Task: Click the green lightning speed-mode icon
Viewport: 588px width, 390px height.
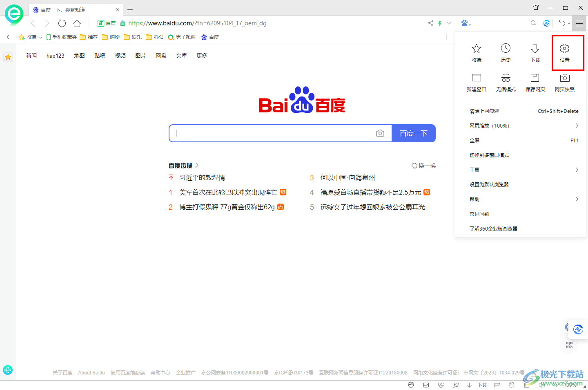Action: point(440,23)
